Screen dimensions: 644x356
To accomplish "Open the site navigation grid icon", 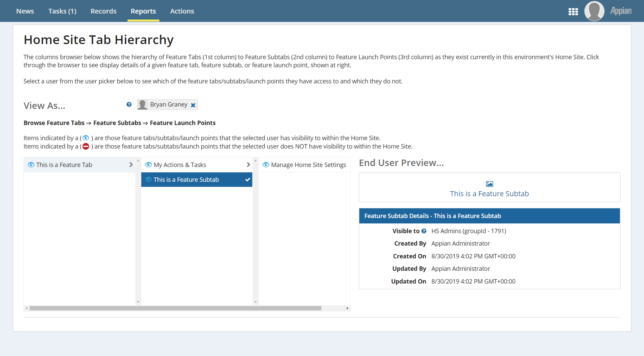I will 573,12.
